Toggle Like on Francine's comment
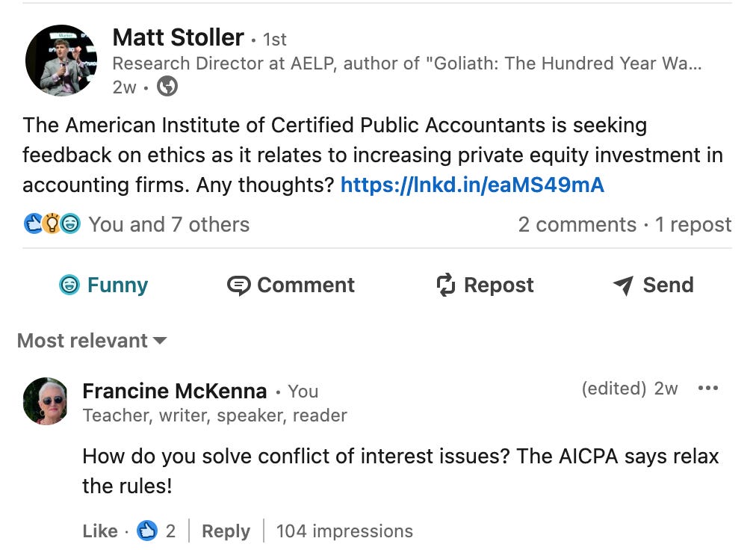Image resolution: width=756 pixels, height=550 pixels. point(100,531)
